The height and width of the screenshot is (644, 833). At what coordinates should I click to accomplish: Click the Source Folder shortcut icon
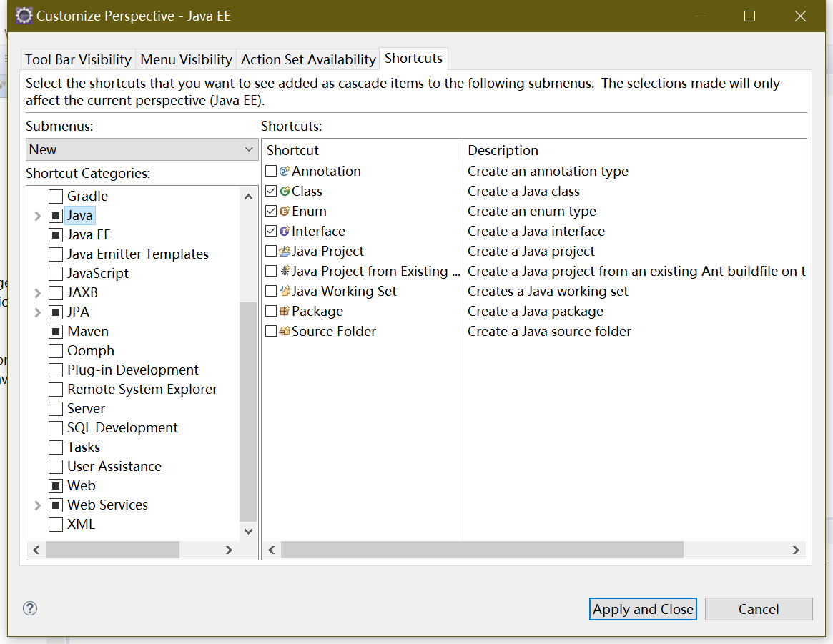[285, 331]
